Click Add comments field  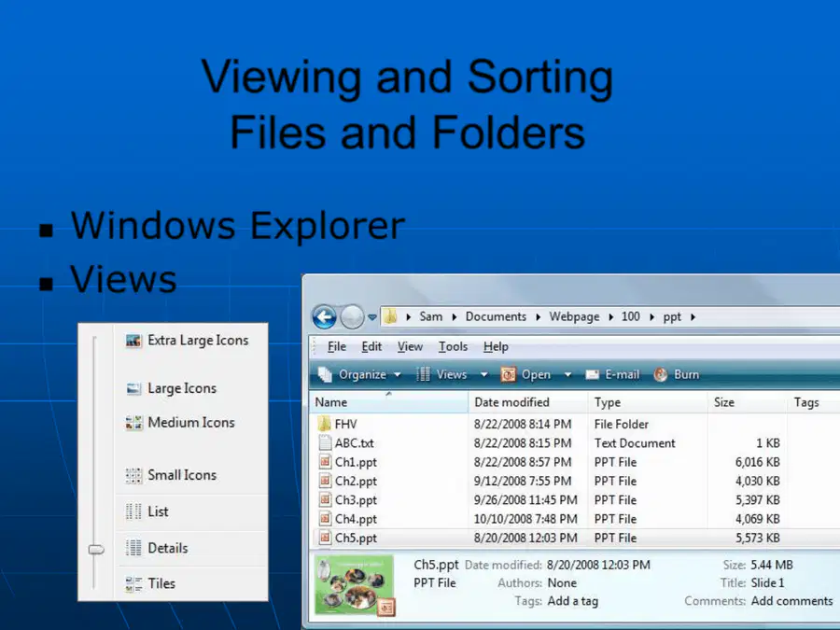point(791,601)
